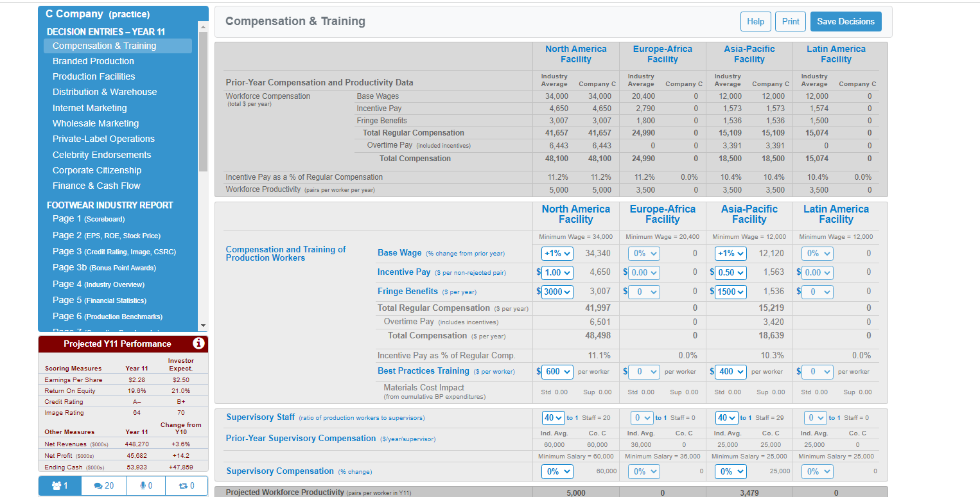This screenshot has width=980, height=497.
Task: Click the Earnings Per Share $2.28 value
Action: [137, 380]
